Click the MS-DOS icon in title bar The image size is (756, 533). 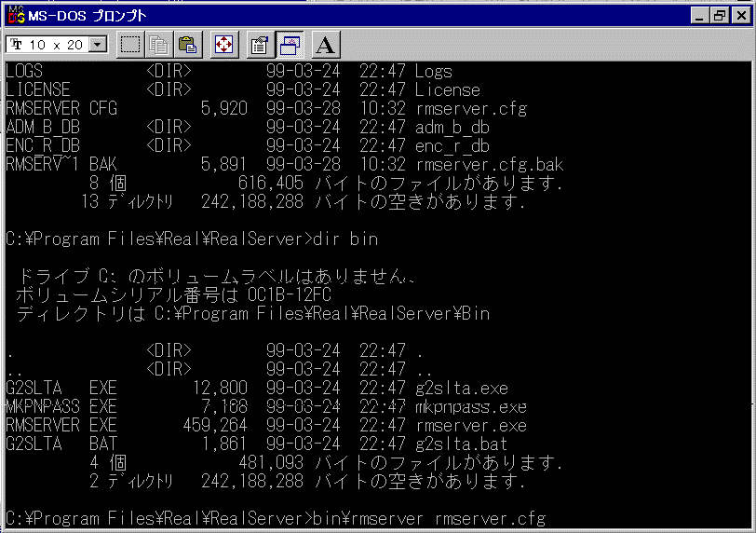(17, 16)
